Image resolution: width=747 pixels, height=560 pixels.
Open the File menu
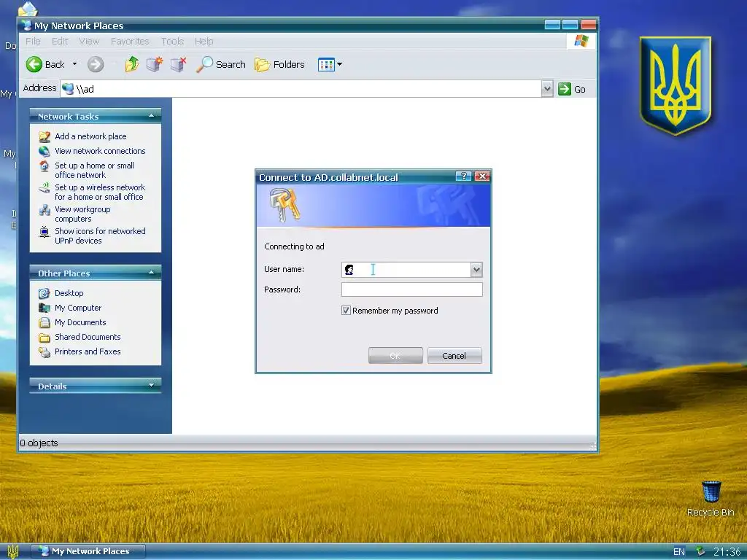[33, 42]
